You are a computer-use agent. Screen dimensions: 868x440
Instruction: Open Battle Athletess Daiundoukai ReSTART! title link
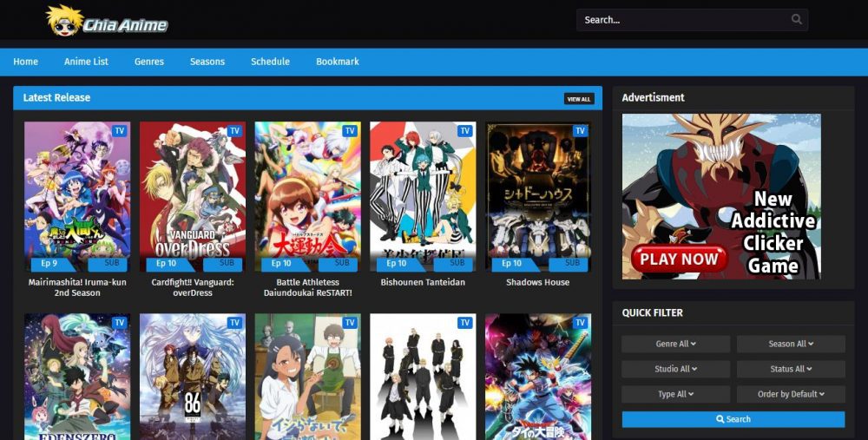coord(308,287)
